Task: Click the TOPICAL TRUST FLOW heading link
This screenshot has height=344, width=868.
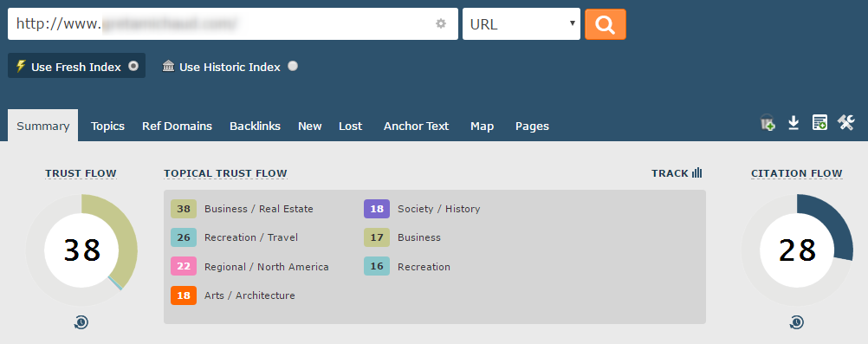Action: point(225,173)
